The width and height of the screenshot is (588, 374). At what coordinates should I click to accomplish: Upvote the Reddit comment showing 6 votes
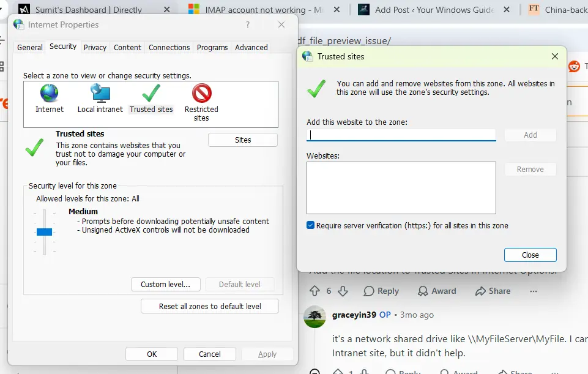[314, 291]
